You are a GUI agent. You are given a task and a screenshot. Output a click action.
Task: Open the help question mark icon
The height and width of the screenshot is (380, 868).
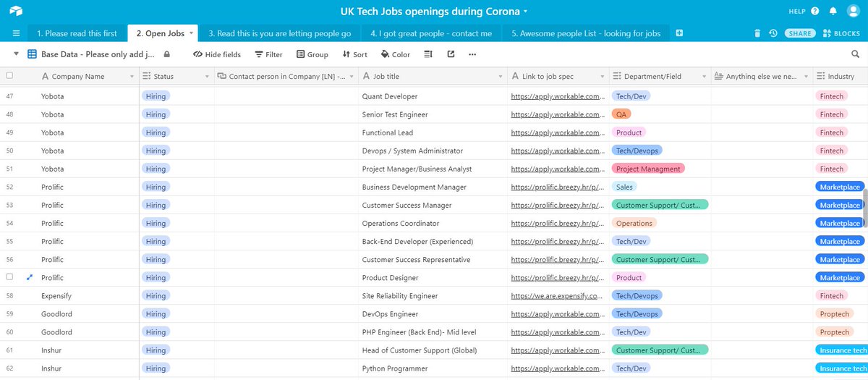click(x=815, y=12)
